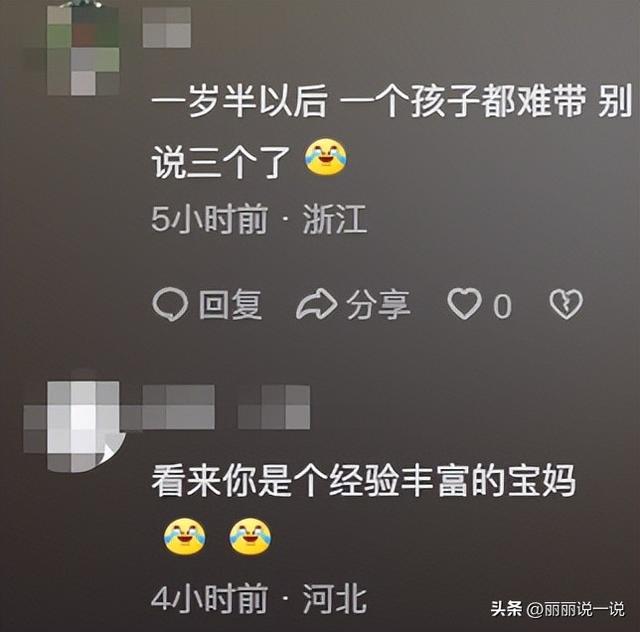Click the like count 0
This screenshot has height=632, width=640.
click(x=502, y=306)
